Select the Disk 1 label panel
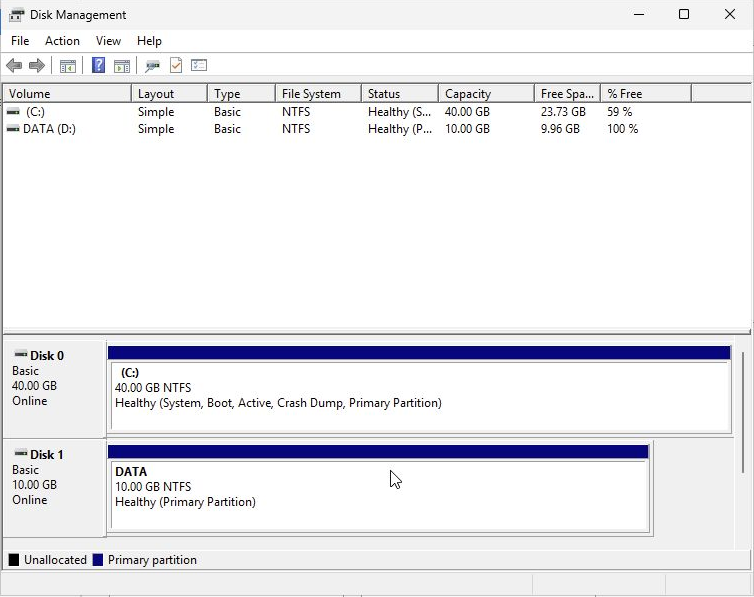754x597 pixels. (x=54, y=487)
